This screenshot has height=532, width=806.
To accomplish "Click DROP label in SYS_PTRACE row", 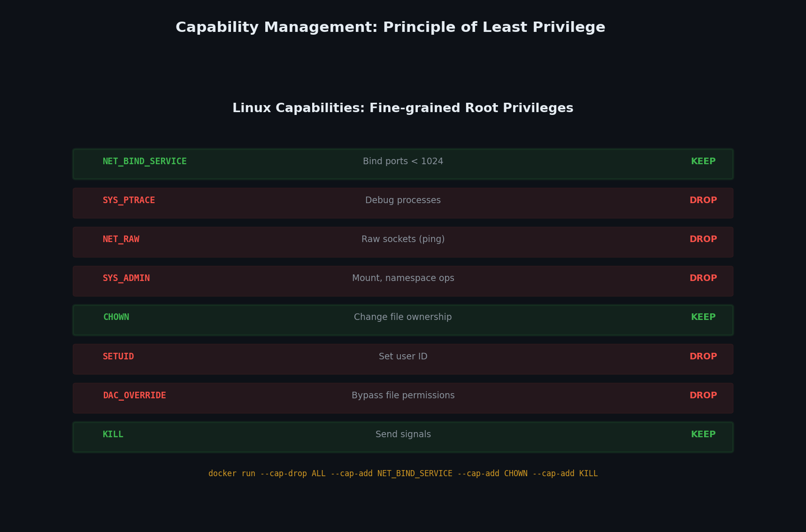I will [x=703, y=200].
